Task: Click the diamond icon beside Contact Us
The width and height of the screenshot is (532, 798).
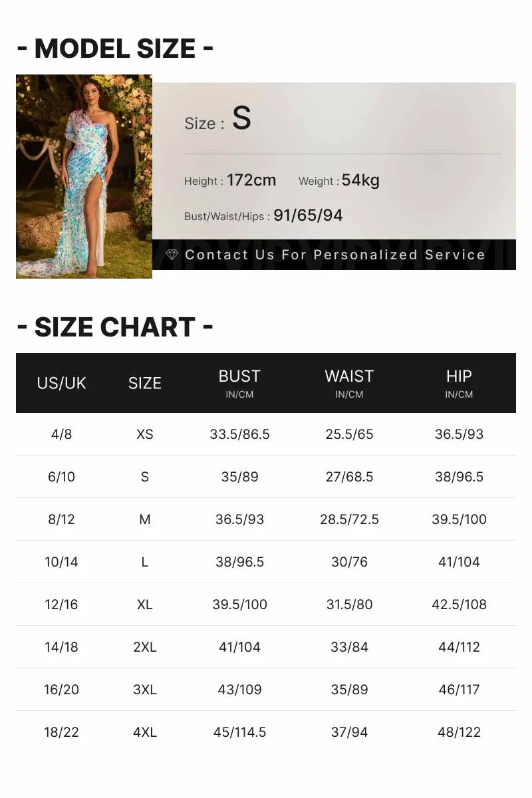Action: (x=172, y=255)
